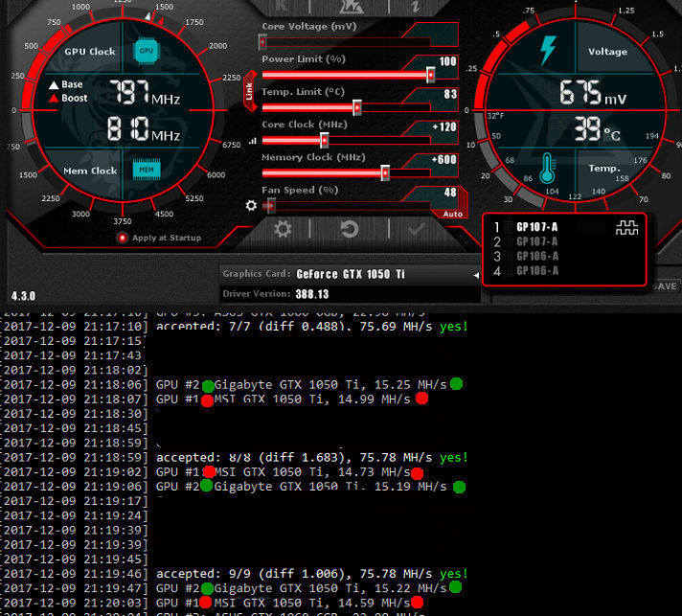682x616 pixels.
Task: Click console line accepted: 9/9 (diff 1.006)
Action: coord(312,574)
